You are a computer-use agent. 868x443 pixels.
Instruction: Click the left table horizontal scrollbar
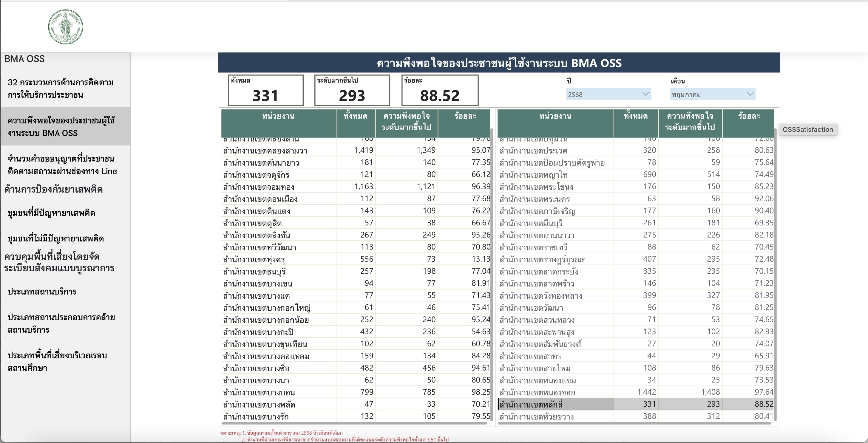tap(354, 423)
